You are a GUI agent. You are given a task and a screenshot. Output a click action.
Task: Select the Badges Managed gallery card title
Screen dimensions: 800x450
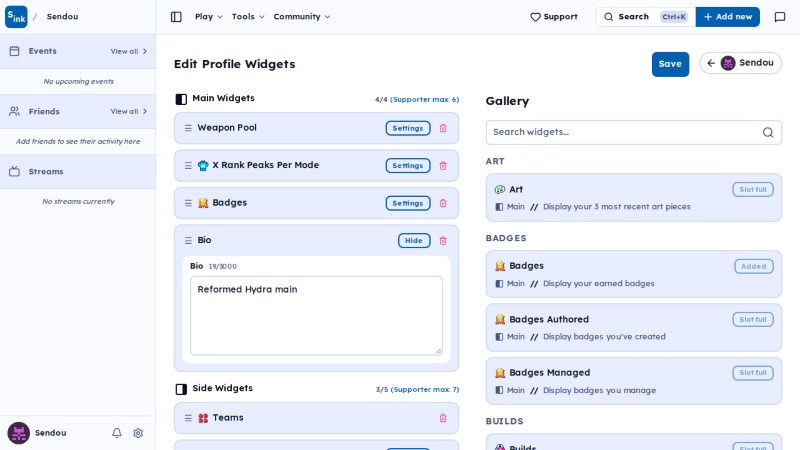click(549, 373)
